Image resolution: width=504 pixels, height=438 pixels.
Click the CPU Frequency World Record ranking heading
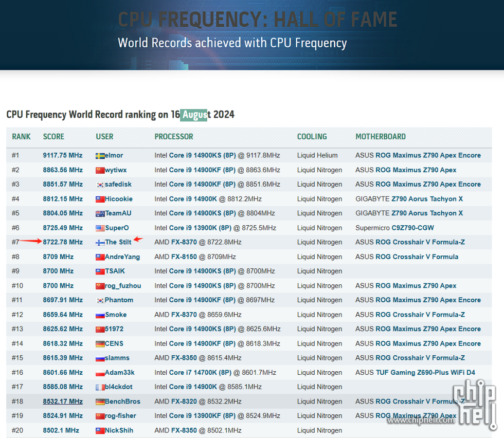120,115
